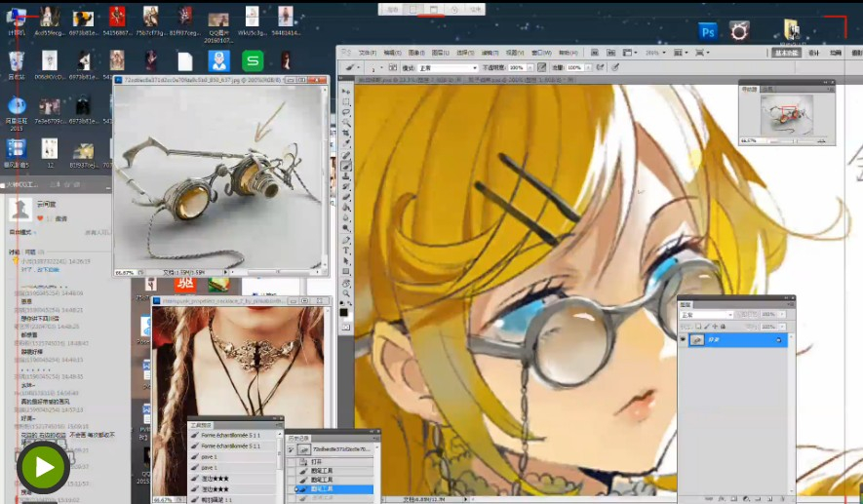Select the Zoom tool in toolbox
The image size is (863, 504).
pos(346,292)
